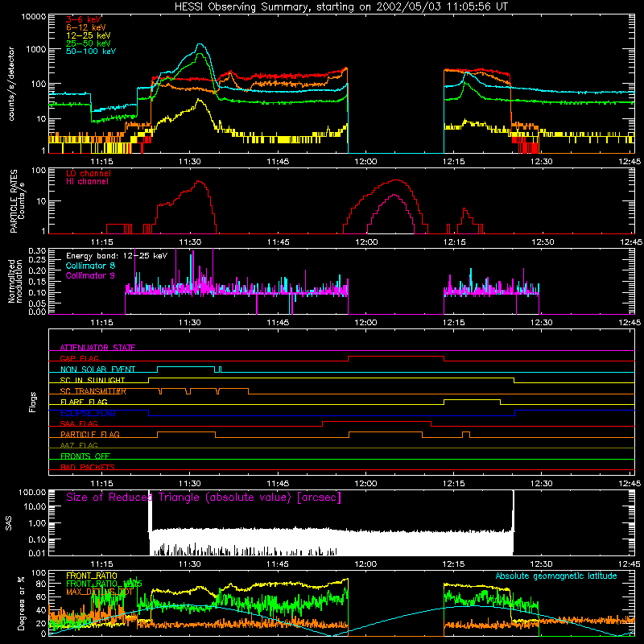Click the 'Collimator 8' legend label
Image resolution: width=644 pixels, height=644 pixels.
coord(90,266)
